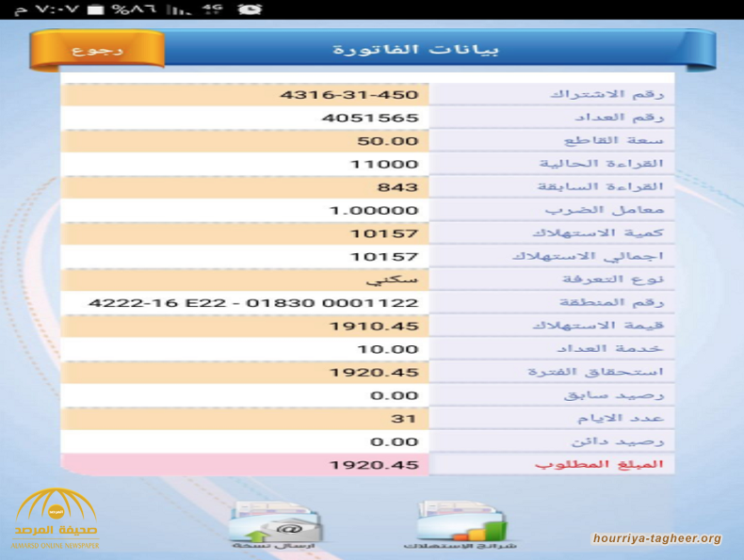Screen dimensions: 744x560
Task: Select the رصيد دائن value 0.00
Action: [395, 442]
